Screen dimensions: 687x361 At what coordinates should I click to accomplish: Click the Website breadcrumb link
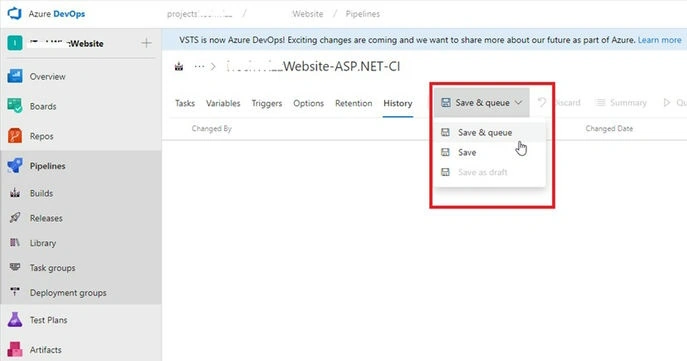pyautogui.click(x=308, y=14)
